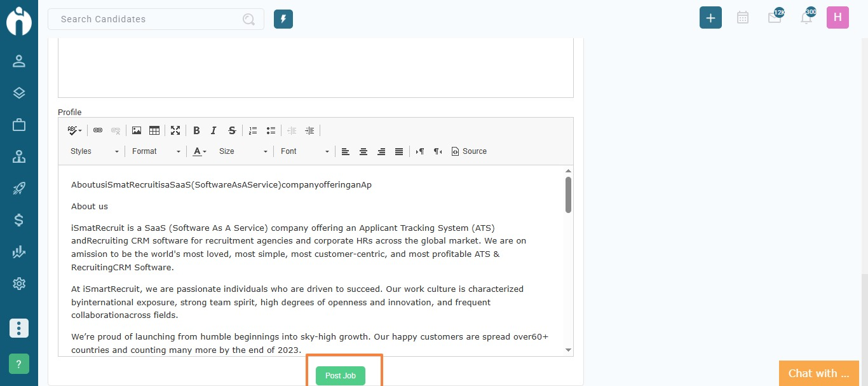Open the dollar sign icon in sidebar
Screen dimensions: 868x386
click(19, 220)
